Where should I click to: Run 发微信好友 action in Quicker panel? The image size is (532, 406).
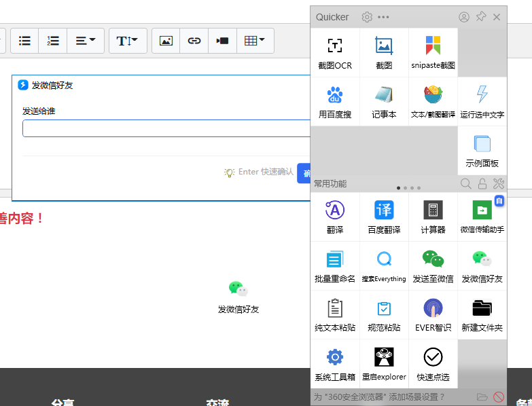(x=482, y=266)
